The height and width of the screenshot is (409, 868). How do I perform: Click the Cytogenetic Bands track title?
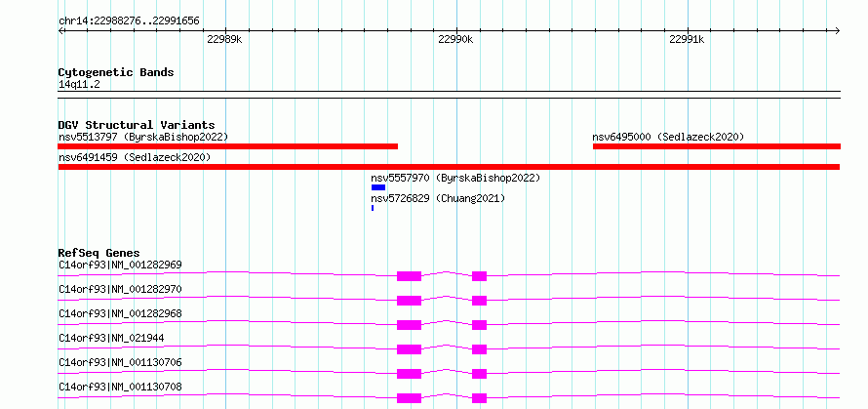(x=116, y=72)
